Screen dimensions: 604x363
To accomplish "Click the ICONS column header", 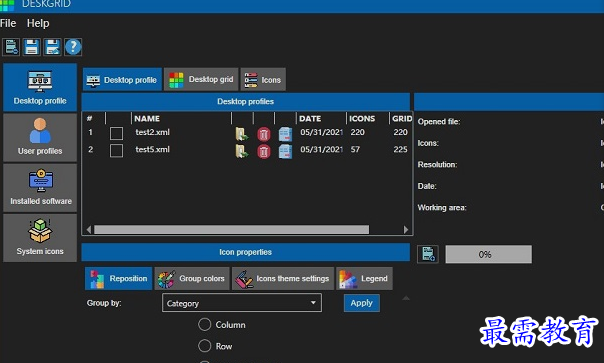I will coord(362,119).
